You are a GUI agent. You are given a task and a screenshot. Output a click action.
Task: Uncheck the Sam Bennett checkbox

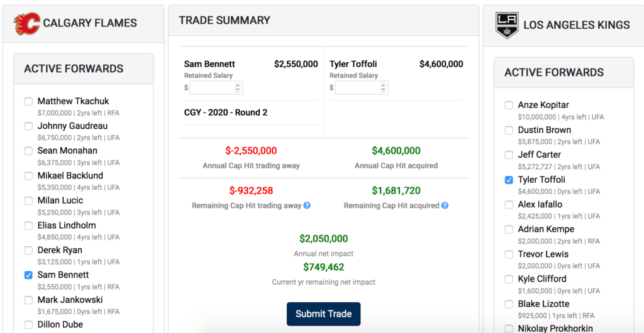pos(28,275)
